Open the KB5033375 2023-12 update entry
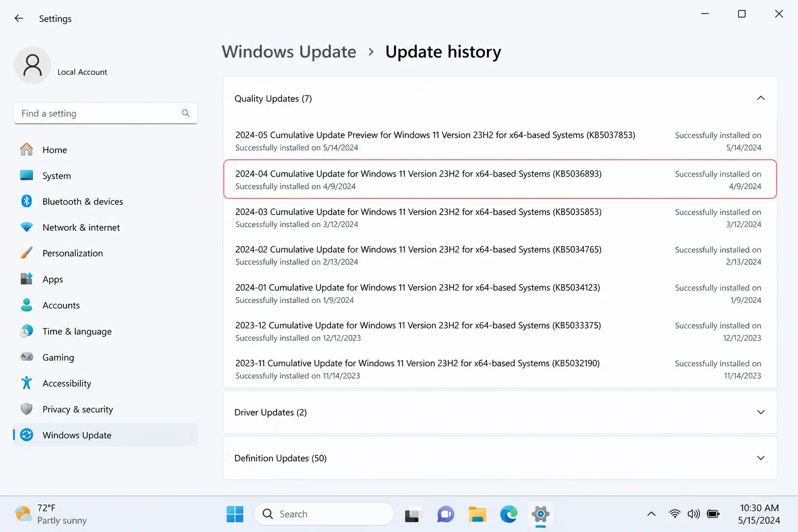This screenshot has height=532, width=798. (x=500, y=331)
